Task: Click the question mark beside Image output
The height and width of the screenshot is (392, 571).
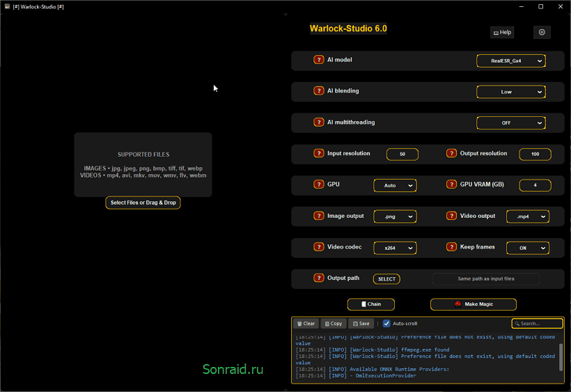Action: 319,216
